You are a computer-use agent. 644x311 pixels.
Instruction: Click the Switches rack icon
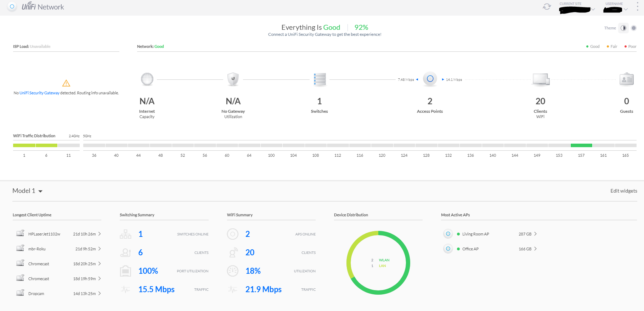pyautogui.click(x=320, y=79)
